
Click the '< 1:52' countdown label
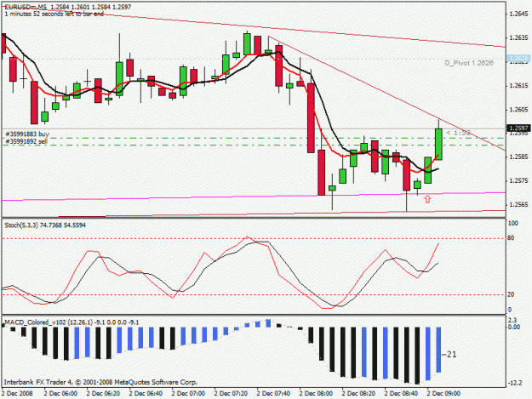pyautogui.click(x=459, y=133)
